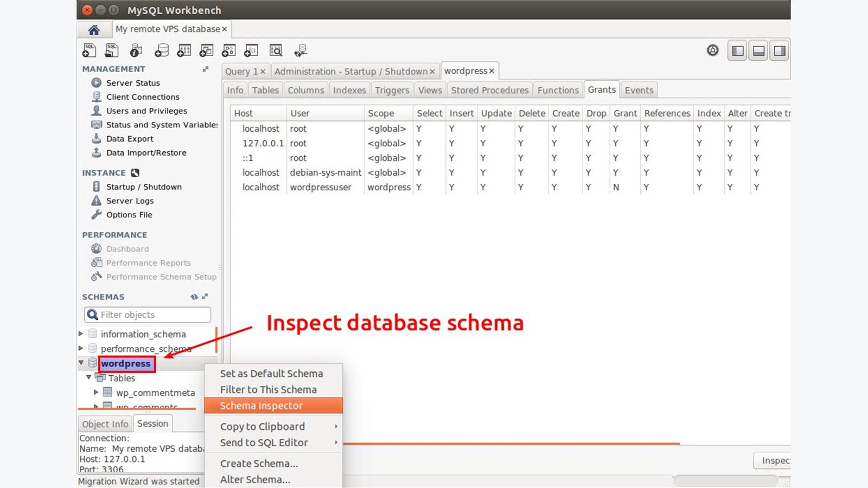Viewport: 868px width, 488px height.
Task: Open Options File
Action: pyautogui.click(x=129, y=215)
